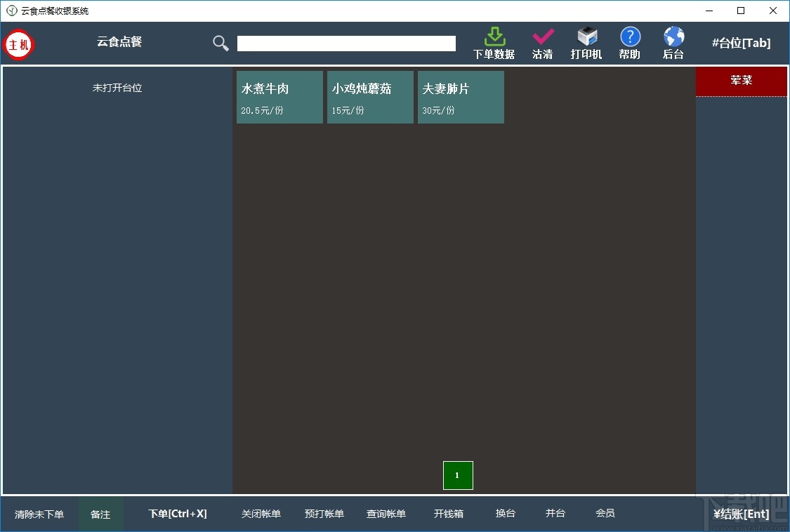Add 小鸡炖蘑菇 to the order
Image resolution: width=790 pixels, height=532 pixels.
coord(370,97)
